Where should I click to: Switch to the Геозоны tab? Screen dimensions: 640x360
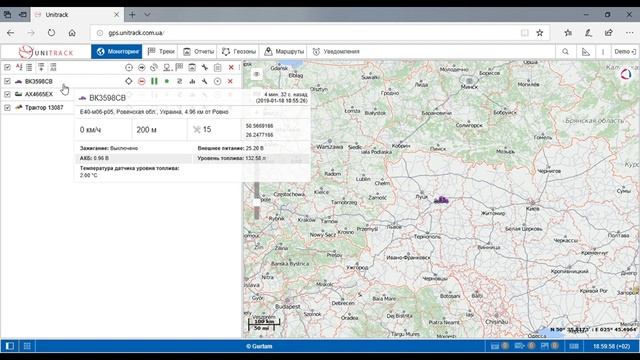[239, 51]
